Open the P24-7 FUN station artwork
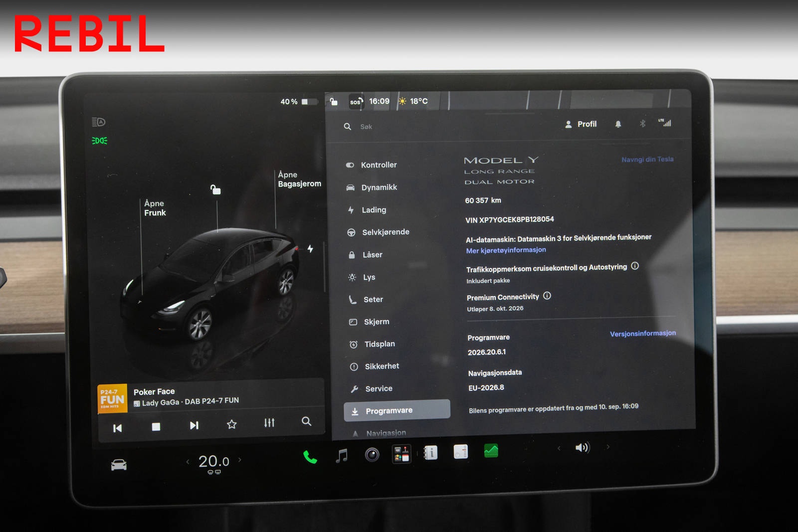 112,398
